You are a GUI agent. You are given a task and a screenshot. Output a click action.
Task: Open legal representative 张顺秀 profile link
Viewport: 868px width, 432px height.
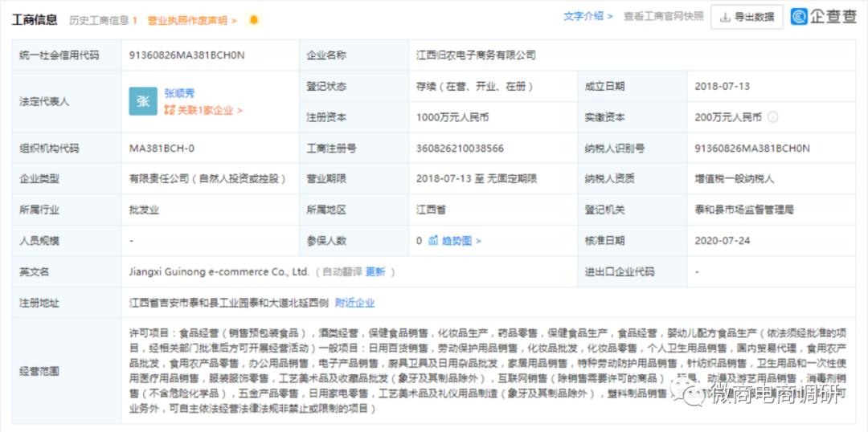click(x=179, y=93)
